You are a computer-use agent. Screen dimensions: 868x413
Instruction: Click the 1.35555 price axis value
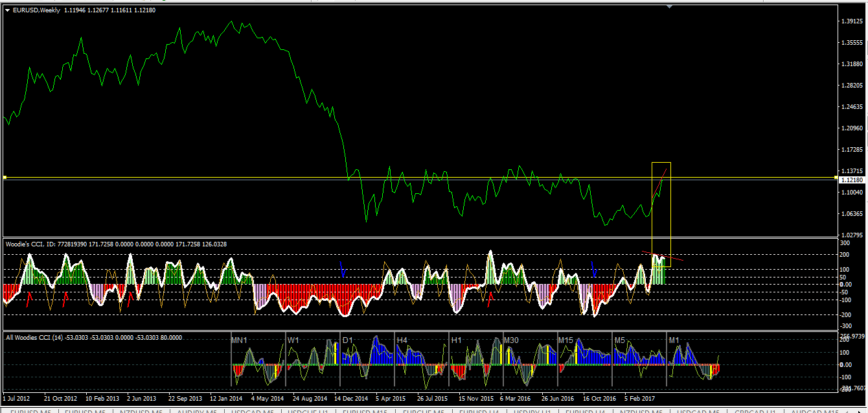coord(852,43)
